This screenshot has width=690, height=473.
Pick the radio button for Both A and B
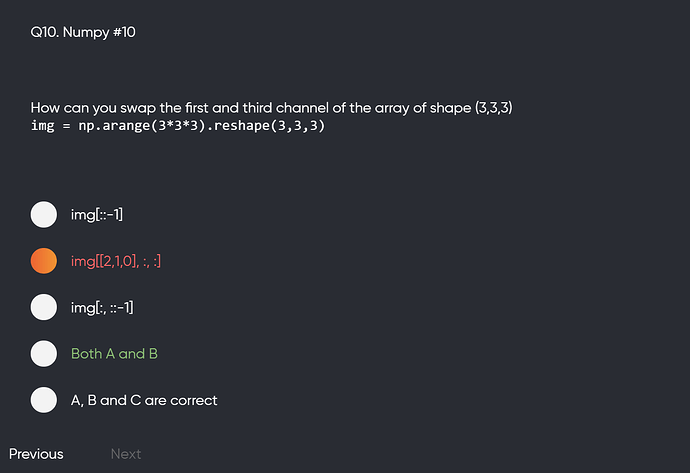pyautogui.click(x=44, y=353)
